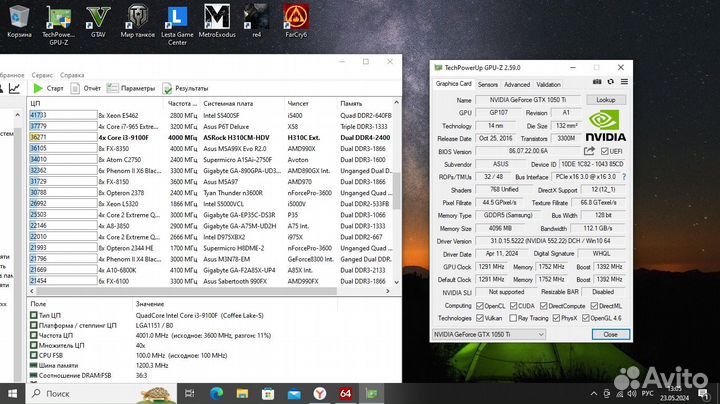
Task: Click the green Старт play icon in AIDA64
Action: tap(38, 88)
